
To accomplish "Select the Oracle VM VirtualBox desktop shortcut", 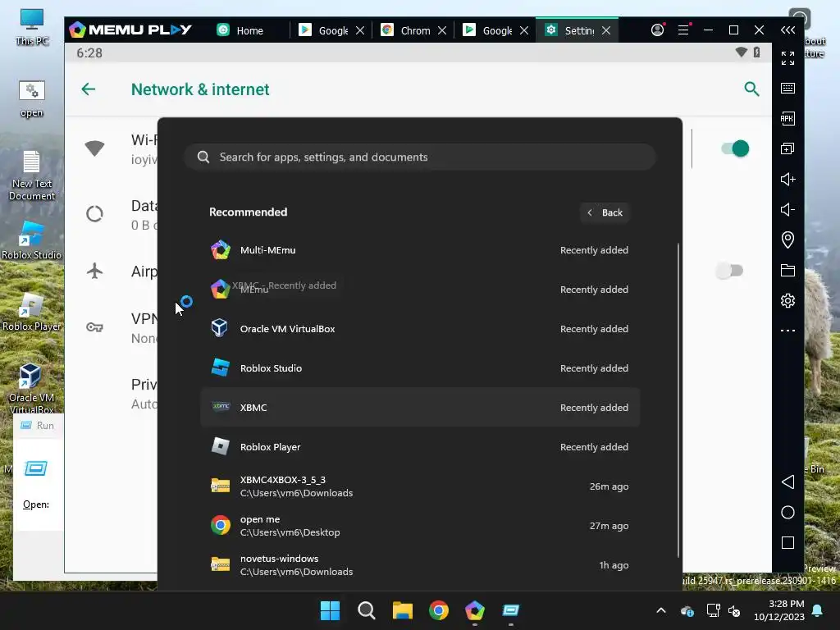I will point(32,388).
